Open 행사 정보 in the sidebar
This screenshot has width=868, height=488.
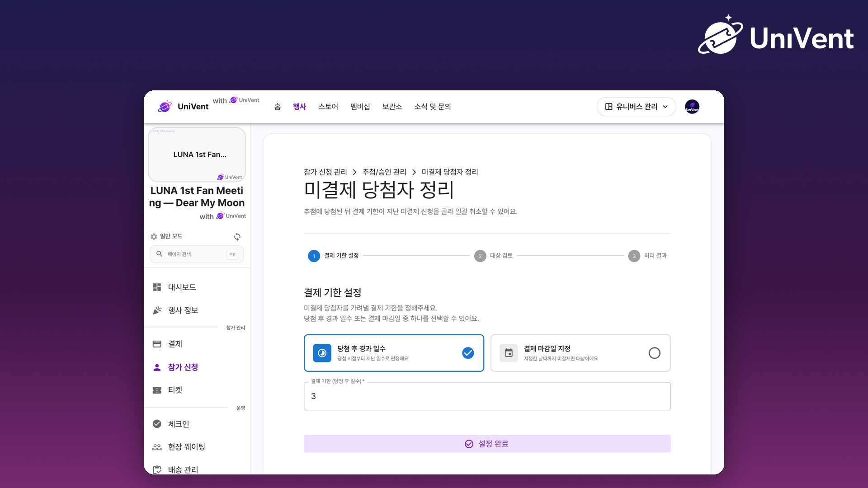[x=197, y=310]
